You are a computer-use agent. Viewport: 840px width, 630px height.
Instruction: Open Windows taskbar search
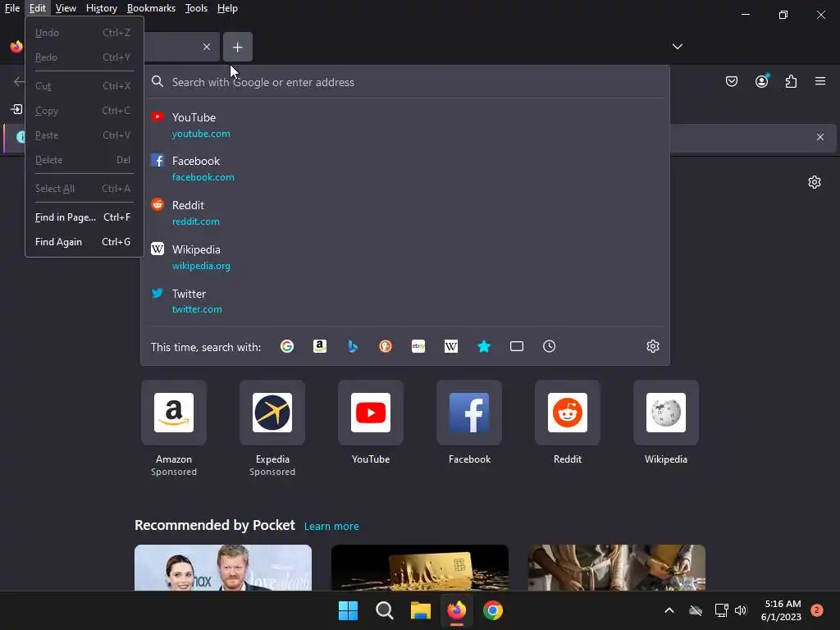[x=385, y=610]
